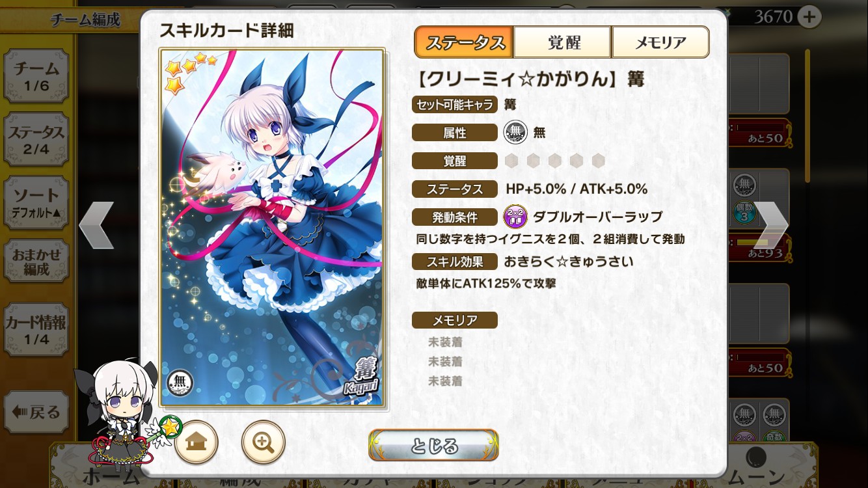Select the ステータス tab
This screenshot has width=868, height=488.
(465, 42)
